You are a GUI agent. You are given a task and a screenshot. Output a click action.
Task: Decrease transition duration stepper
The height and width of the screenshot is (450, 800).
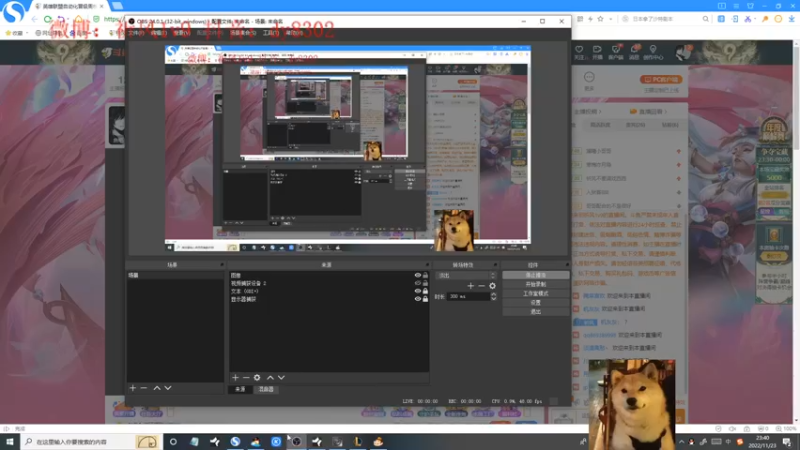tap(493, 298)
